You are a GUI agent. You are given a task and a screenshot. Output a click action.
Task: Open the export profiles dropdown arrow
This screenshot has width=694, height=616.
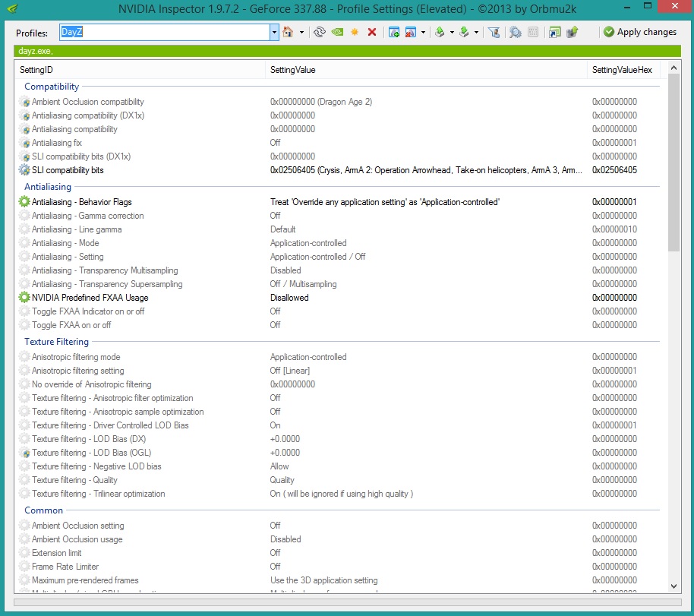tap(452, 33)
